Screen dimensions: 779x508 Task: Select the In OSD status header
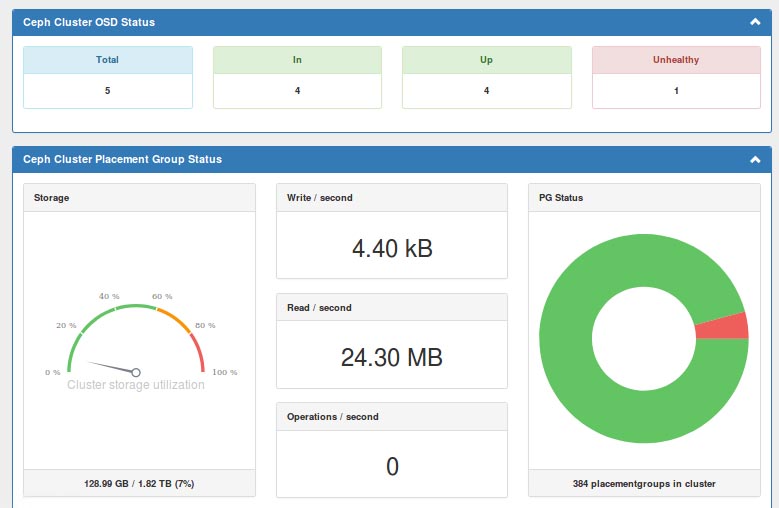[297, 60]
